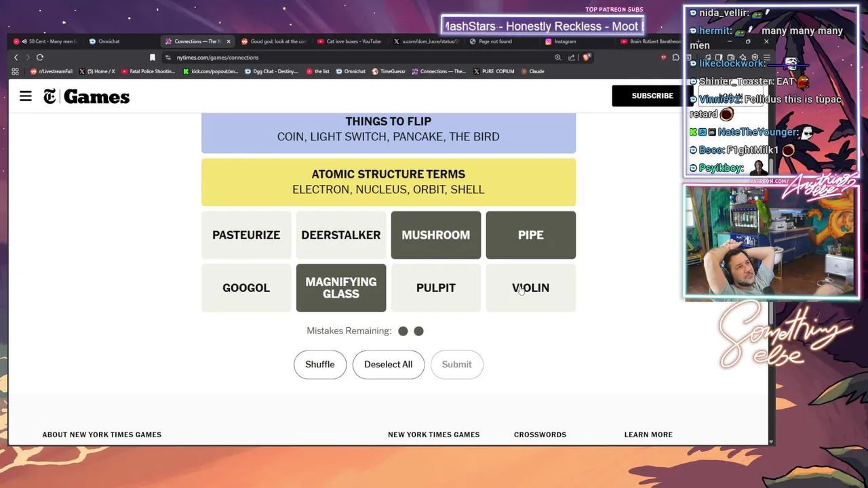Click the Shuffle button
The image size is (868, 488).
click(x=320, y=365)
